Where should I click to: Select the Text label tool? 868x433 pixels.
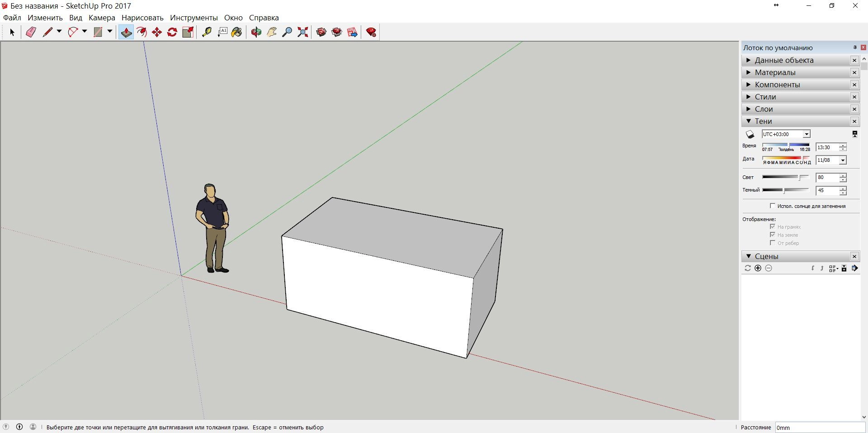tap(222, 32)
